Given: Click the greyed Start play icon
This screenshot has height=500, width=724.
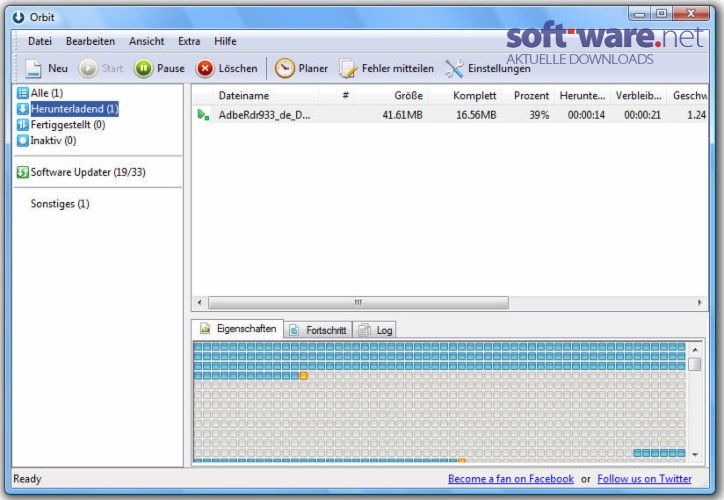Looking at the screenshot, I should click(x=88, y=69).
